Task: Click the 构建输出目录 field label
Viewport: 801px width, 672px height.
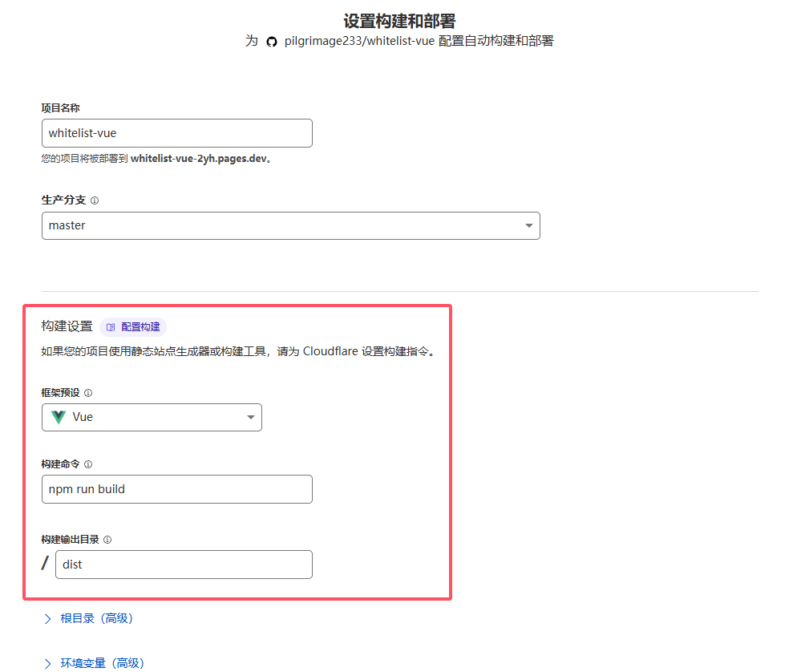Action: pos(70,540)
